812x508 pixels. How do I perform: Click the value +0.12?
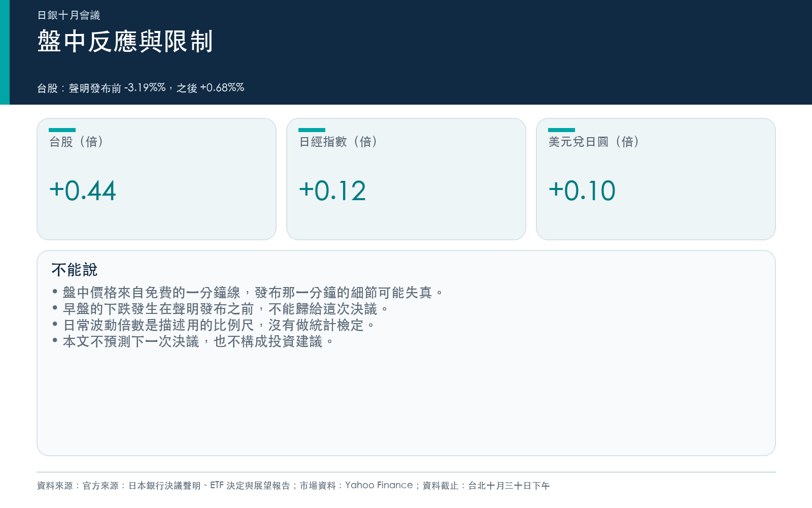click(x=332, y=191)
